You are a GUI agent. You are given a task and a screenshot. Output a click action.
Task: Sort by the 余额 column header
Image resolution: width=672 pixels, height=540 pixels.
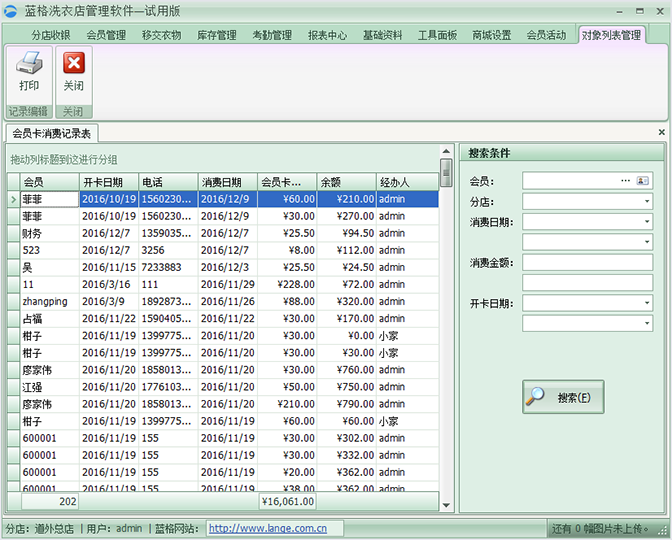(x=345, y=182)
